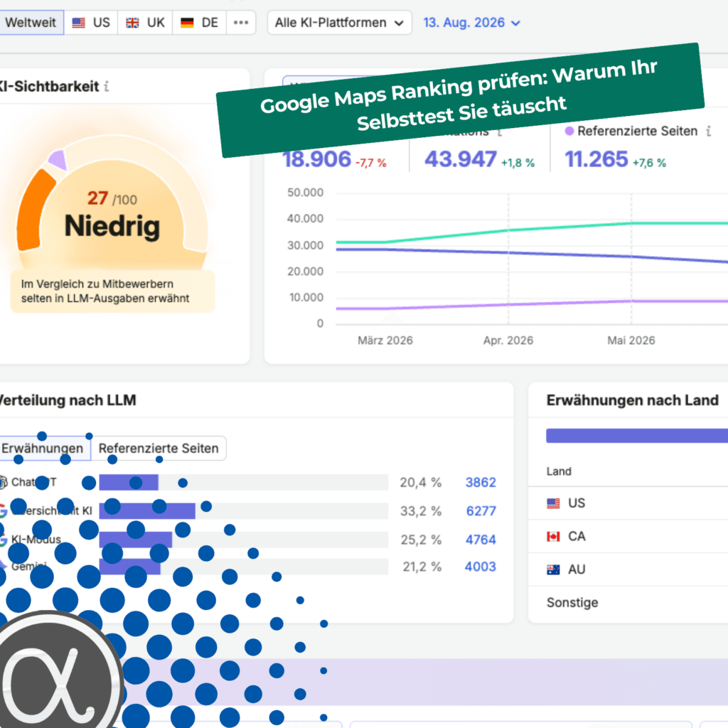
Task: Select the Weltweit region tab
Action: pyautogui.click(x=31, y=23)
